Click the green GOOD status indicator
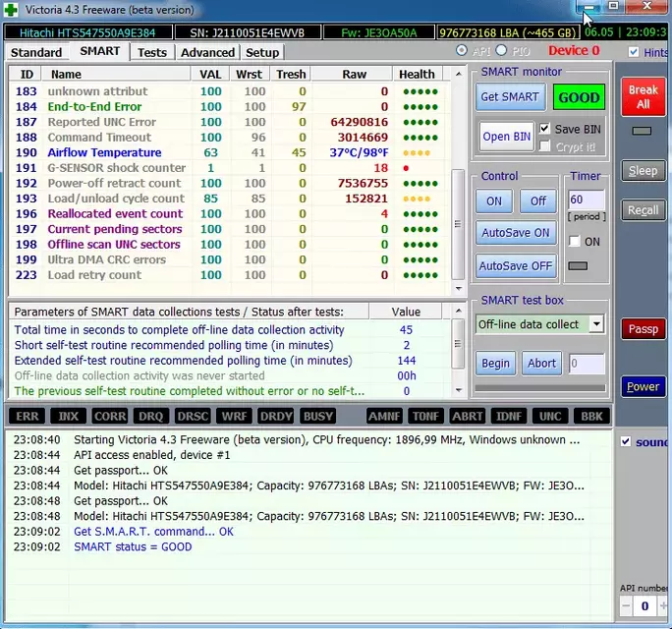The width and height of the screenshot is (672, 629). click(x=579, y=97)
